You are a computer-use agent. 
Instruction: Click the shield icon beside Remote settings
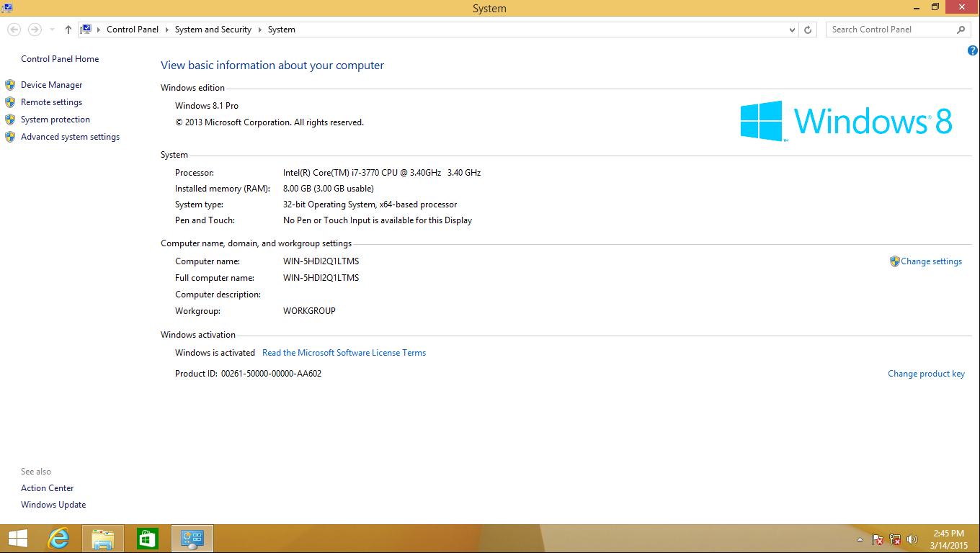point(10,102)
